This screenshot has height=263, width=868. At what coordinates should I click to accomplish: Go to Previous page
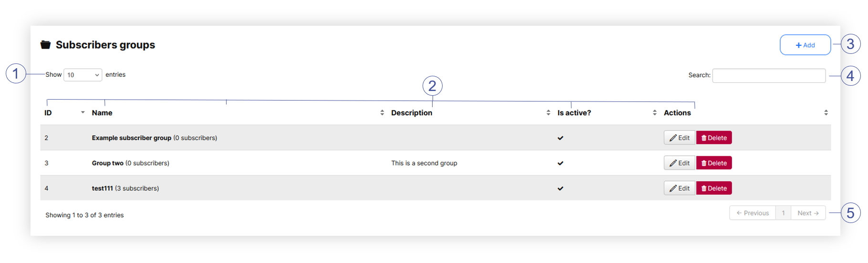(752, 213)
